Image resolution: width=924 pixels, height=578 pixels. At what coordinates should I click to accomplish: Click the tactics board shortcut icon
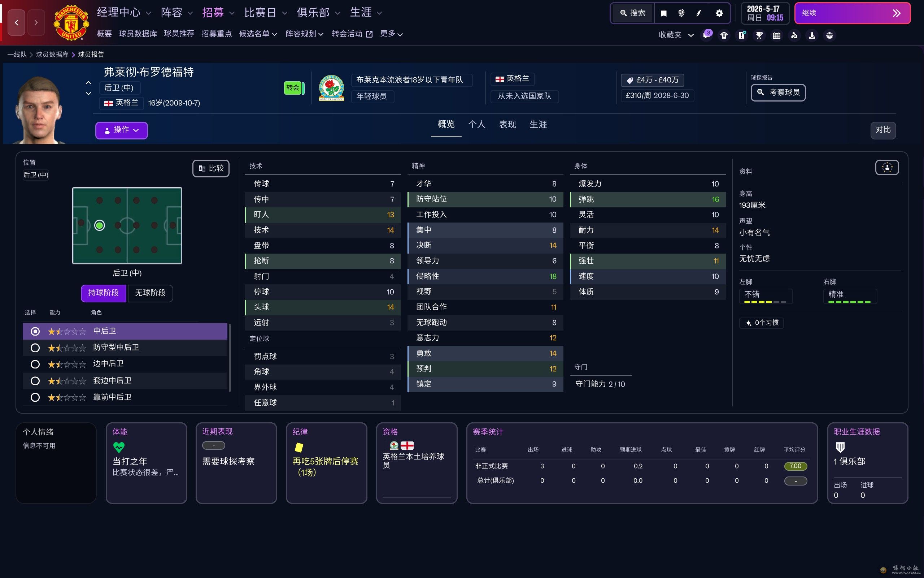pyautogui.click(x=741, y=35)
